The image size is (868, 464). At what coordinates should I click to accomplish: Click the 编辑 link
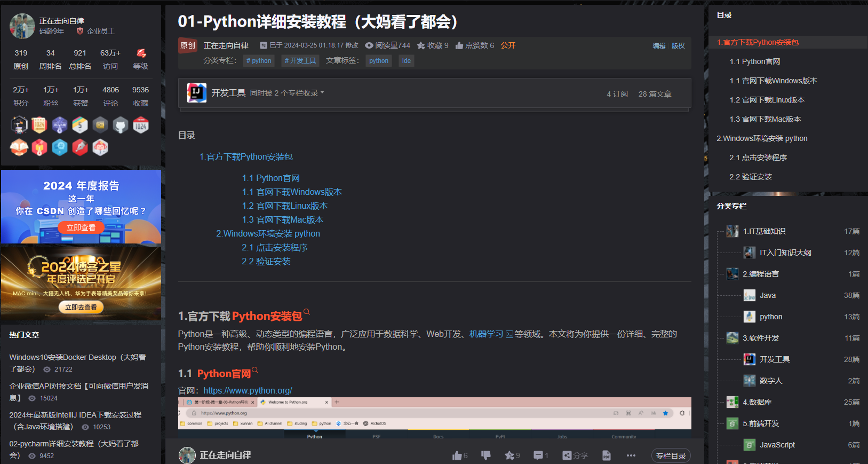click(x=659, y=46)
